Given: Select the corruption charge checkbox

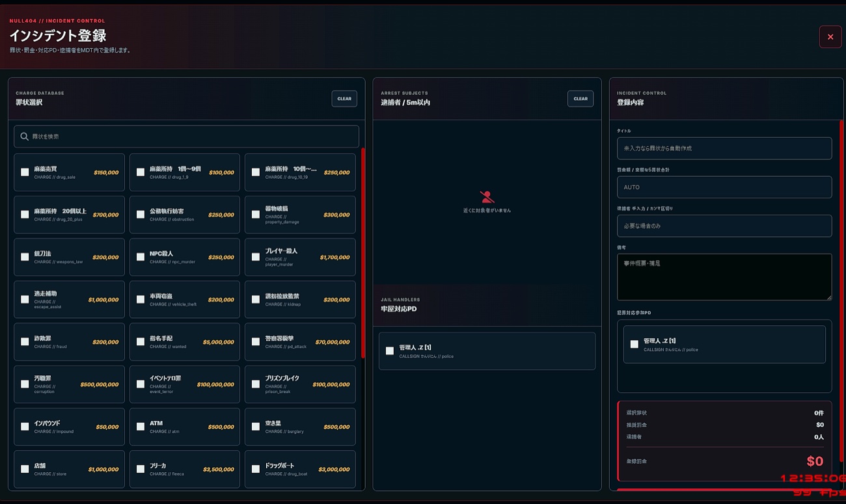Looking at the screenshot, I should point(25,384).
